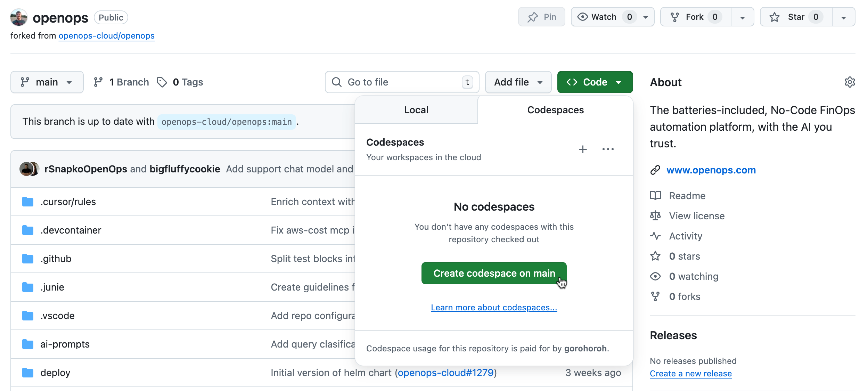Open the main branch selector dropdown
868x391 pixels.
click(47, 82)
